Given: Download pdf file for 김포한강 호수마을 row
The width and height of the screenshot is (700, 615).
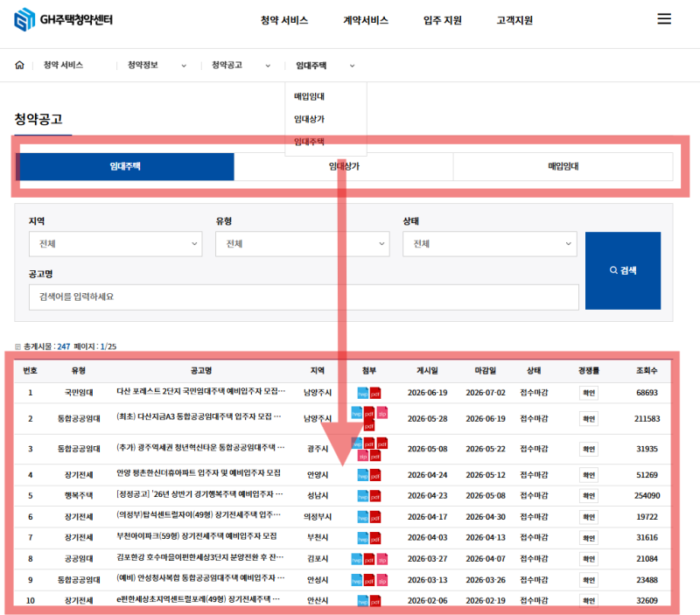Looking at the screenshot, I should [x=369, y=559].
